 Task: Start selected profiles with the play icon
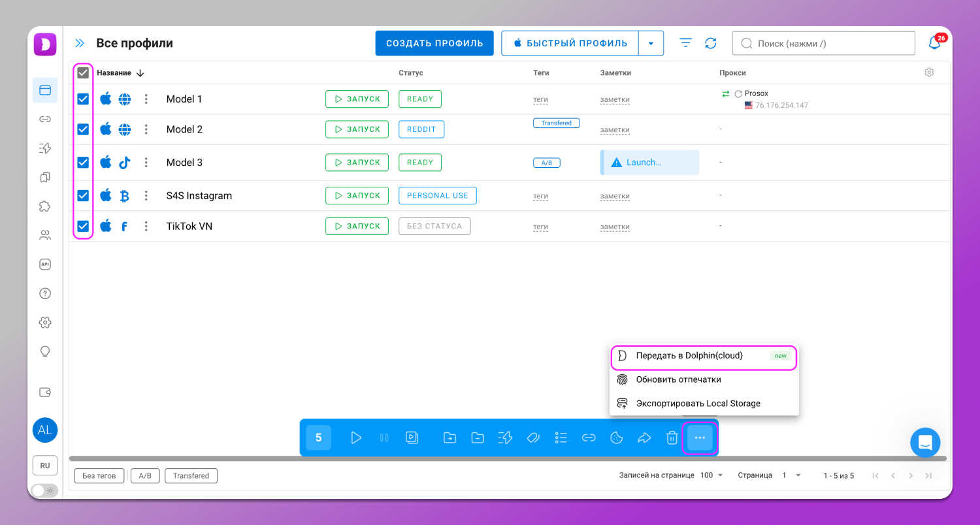click(x=356, y=438)
